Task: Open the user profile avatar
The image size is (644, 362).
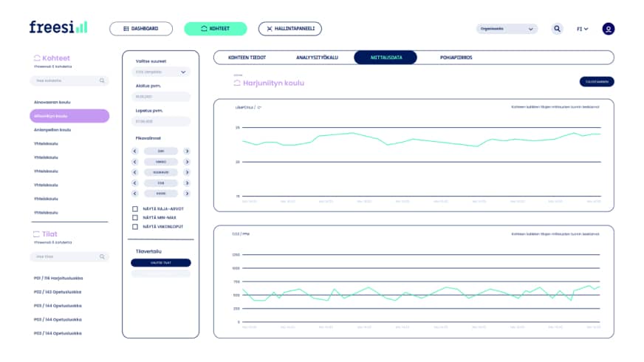Action: 609,29
